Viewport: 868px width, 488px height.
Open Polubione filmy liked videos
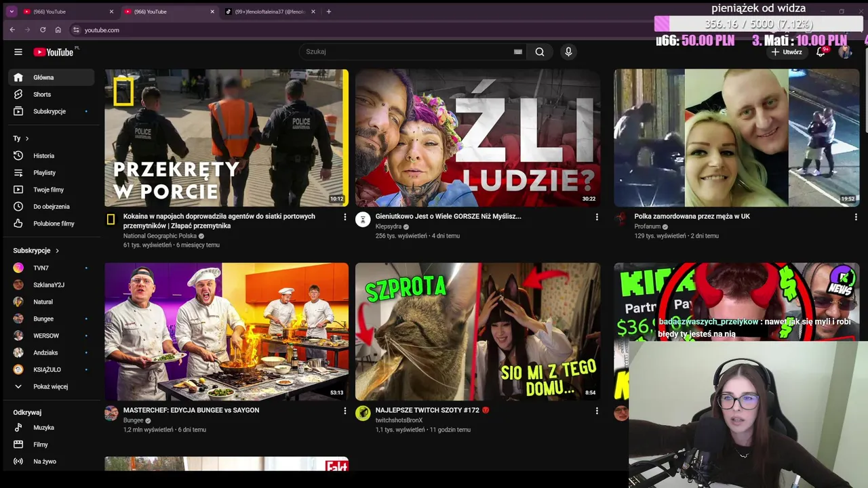(x=52, y=224)
